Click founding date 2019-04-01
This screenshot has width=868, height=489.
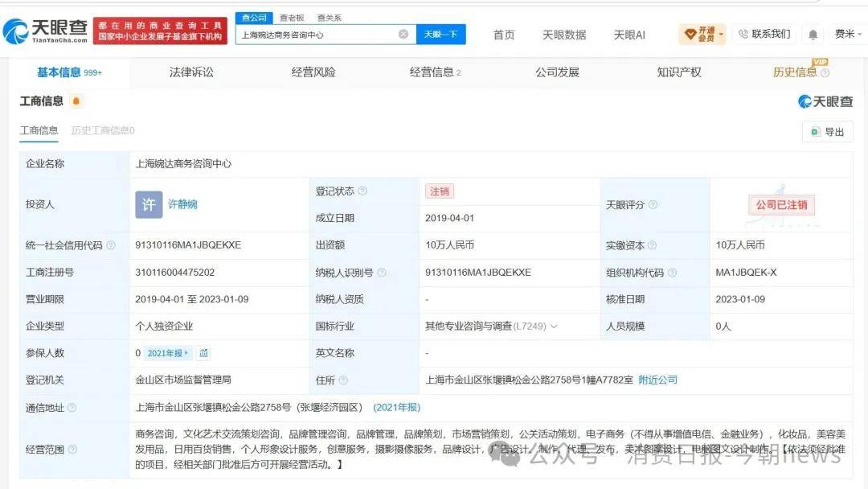449,218
